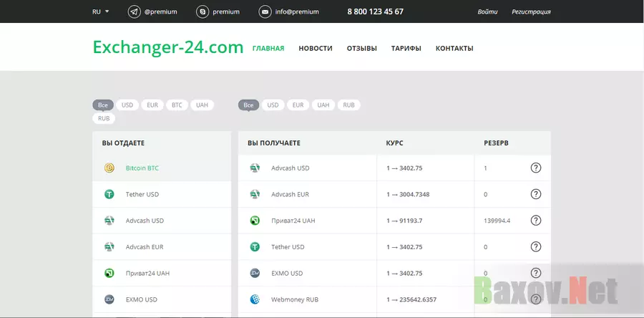The width and height of the screenshot is (644, 318).
Task: Click the Skype icon next to premium
Action: click(x=203, y=11)
